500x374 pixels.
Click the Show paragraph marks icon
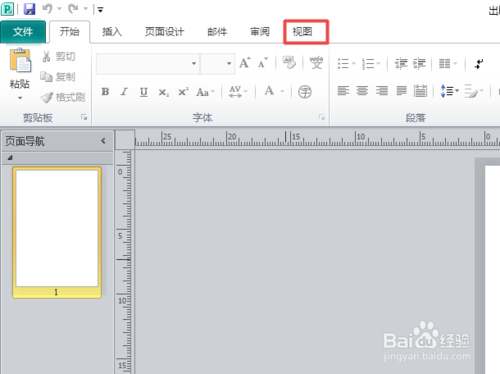coord(479,63)
